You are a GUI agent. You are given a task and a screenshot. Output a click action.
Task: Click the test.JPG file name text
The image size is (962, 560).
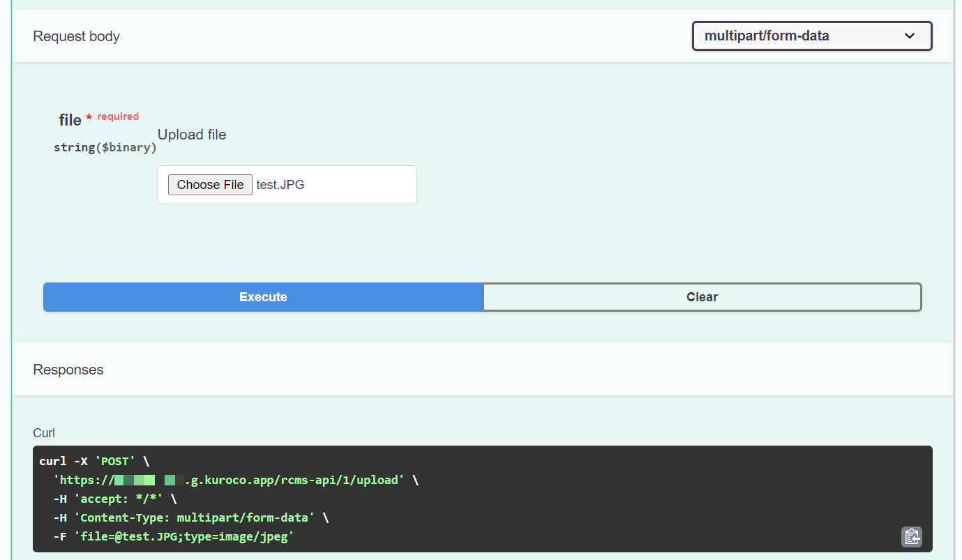coord(279,184)
